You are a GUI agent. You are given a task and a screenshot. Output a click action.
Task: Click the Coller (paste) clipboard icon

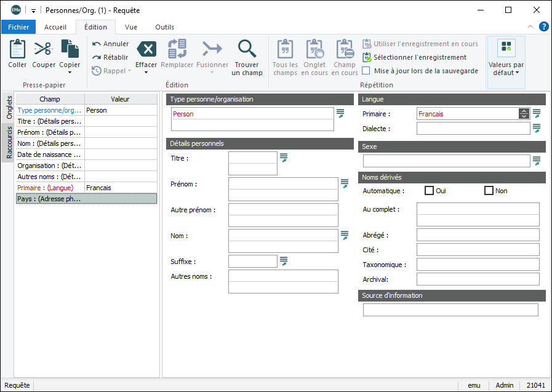pyautogui.click(x=17, y=49)
